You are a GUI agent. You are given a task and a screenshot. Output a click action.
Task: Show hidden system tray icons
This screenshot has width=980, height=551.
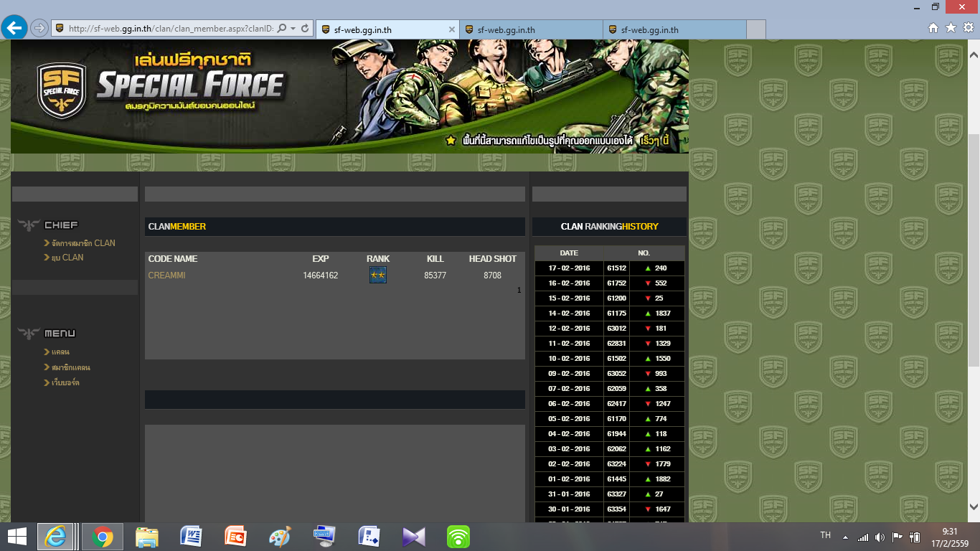click(x=845, y=537)
